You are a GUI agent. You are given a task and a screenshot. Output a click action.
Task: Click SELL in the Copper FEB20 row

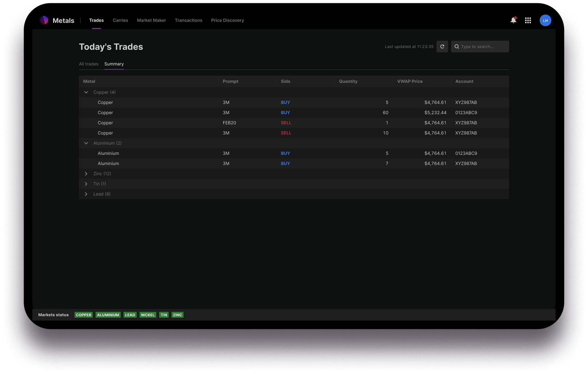(286, 123)
